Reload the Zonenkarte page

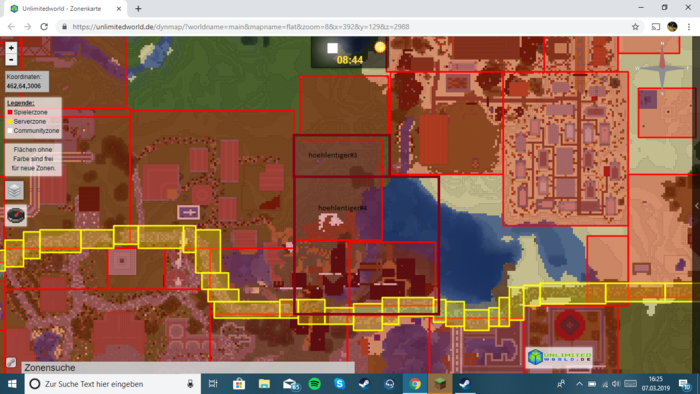coord(44,27)
